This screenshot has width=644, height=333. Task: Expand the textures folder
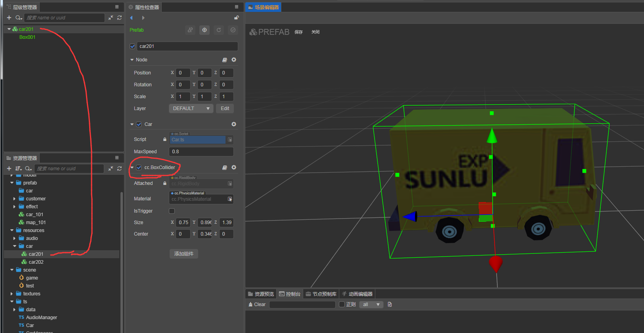[11, 294]
